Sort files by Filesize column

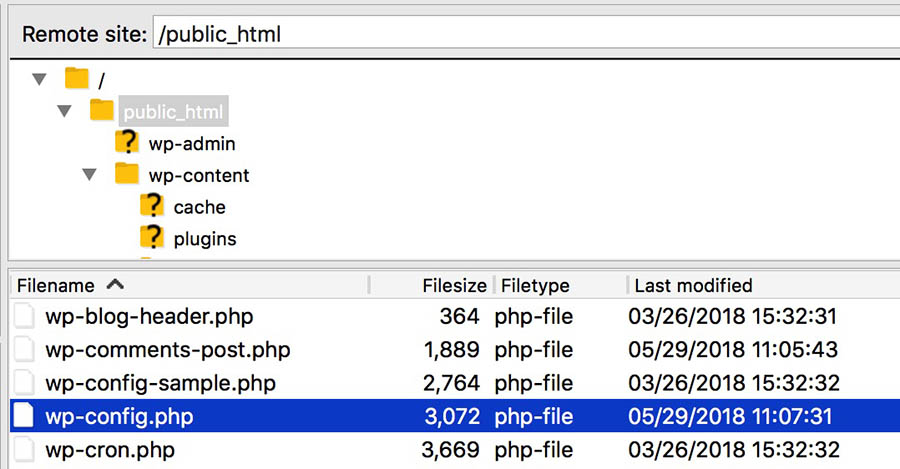(454, 285)
